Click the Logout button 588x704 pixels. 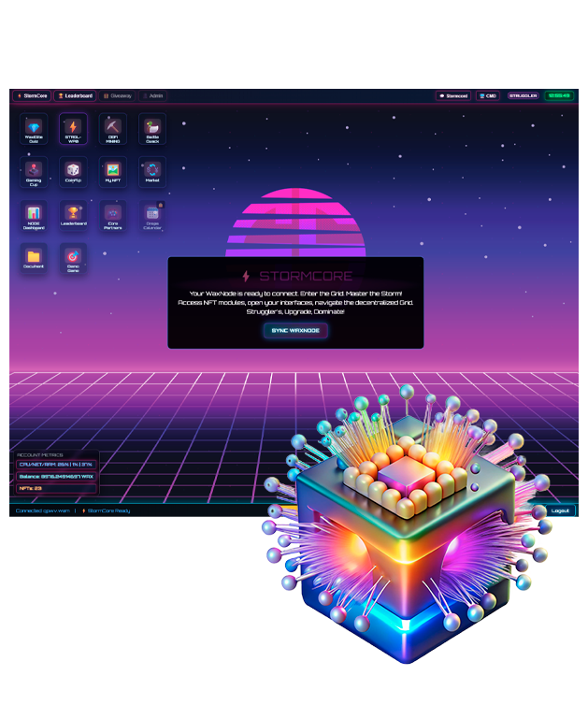coord(560,510)
